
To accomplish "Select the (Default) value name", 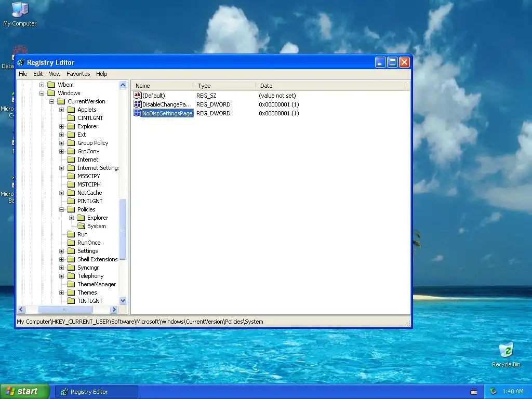I will point(154,96).
